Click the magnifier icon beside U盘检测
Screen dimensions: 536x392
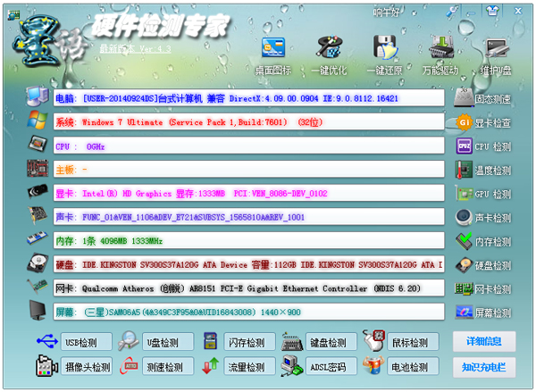(x=128, y=341)
